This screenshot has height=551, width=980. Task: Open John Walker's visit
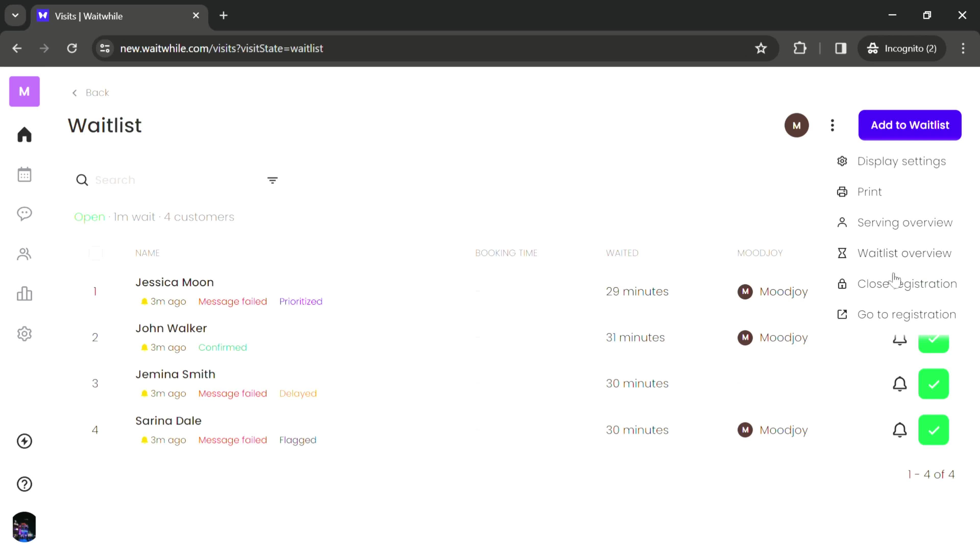tap(171, 328)
